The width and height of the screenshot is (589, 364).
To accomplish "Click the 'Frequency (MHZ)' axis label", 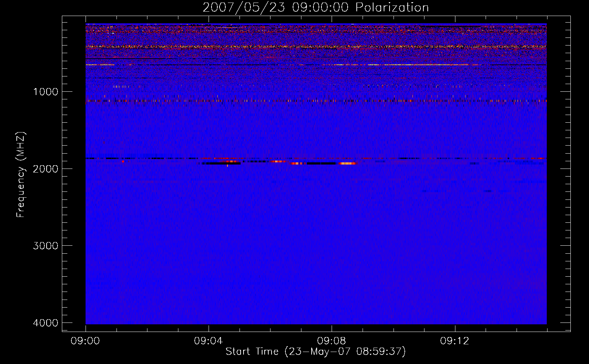I will [x=21, y=175].
